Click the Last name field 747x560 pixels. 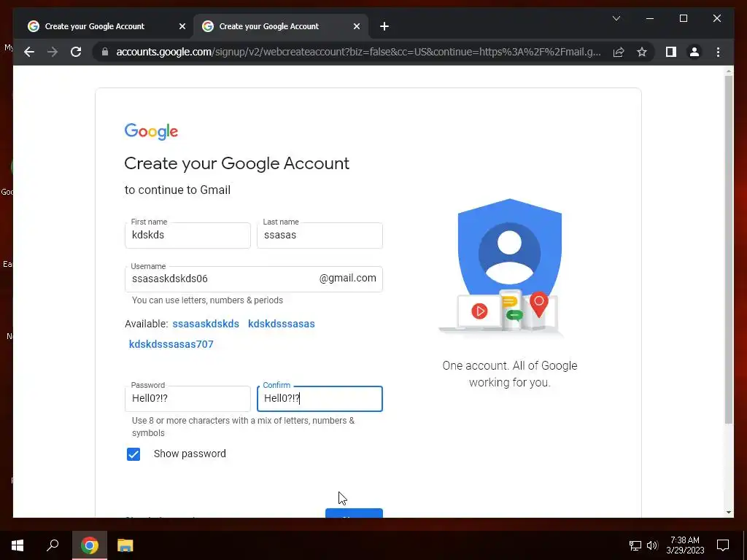tap(320, 236)
